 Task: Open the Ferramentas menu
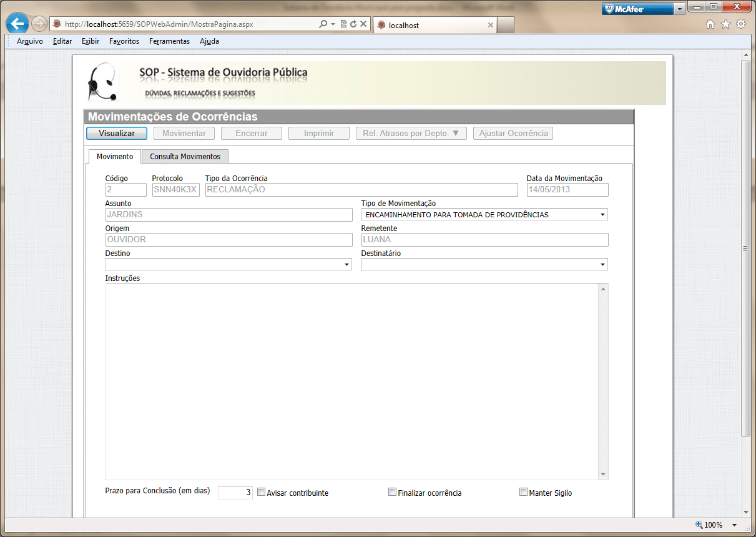[169, 41]
